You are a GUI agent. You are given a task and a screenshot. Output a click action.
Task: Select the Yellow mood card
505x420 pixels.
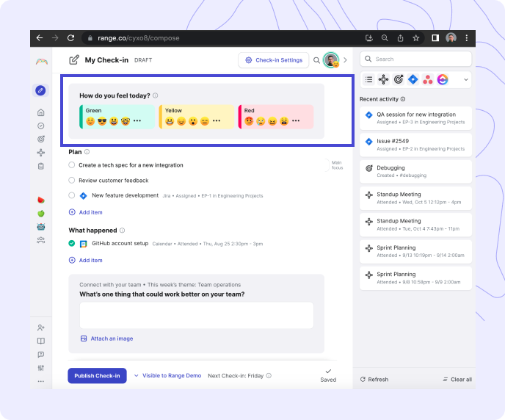click(x=197, y=117)
